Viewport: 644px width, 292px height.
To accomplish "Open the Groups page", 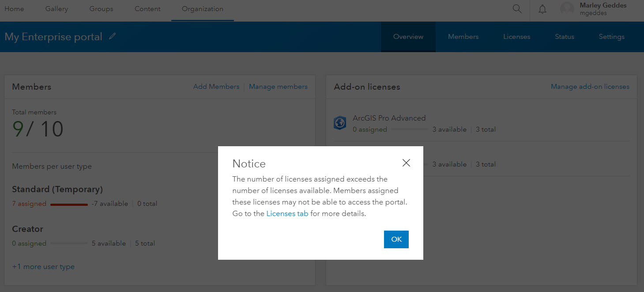I will (101, 8).
